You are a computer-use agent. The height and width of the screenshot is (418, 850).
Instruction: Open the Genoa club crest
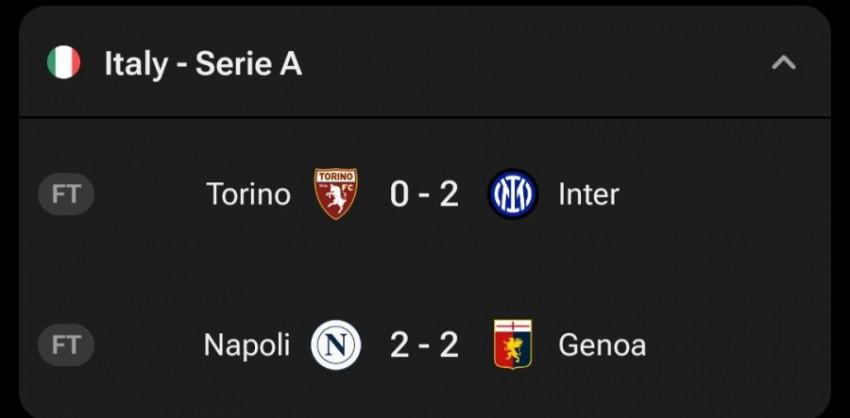[x=513, y=344]
